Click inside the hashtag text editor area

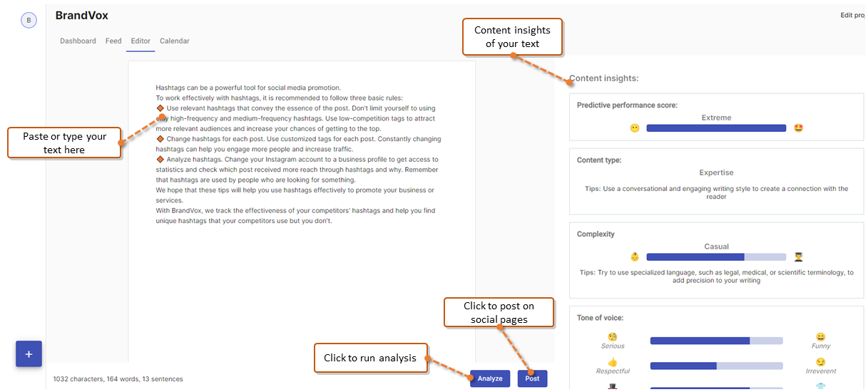click(x=302, y=214)
